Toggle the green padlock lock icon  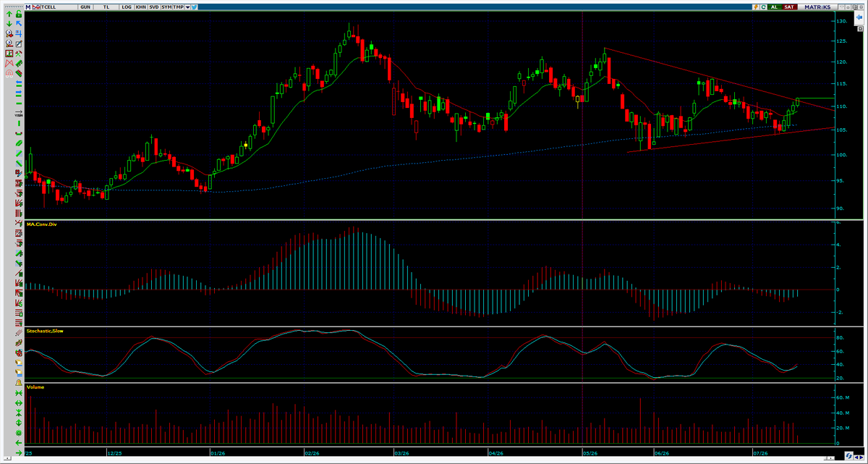tap(19, 14)
